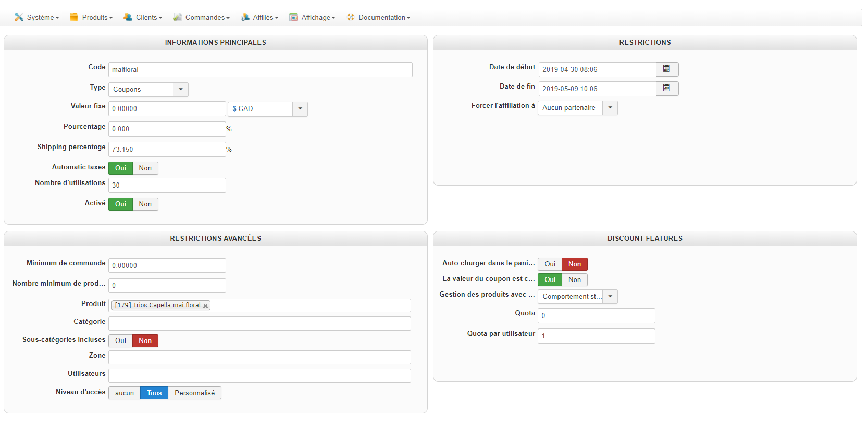Click the Valeur fixe input field
Screen dimensions: 868x427
pyautogui.click(x=167, y=109)
